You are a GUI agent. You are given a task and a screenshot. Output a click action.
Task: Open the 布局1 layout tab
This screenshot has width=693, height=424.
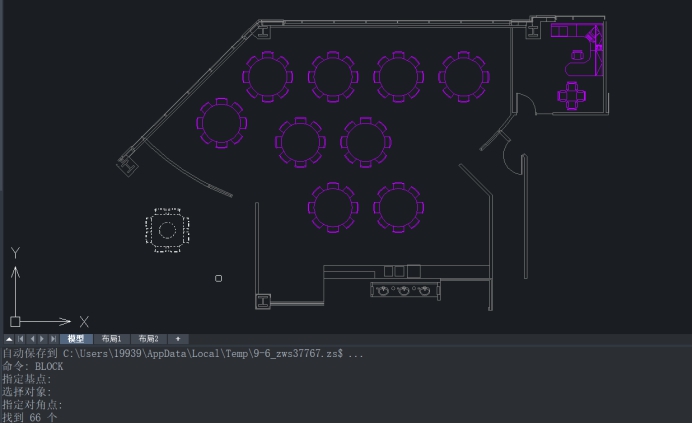pyautogui.click(x=112, y=339)
